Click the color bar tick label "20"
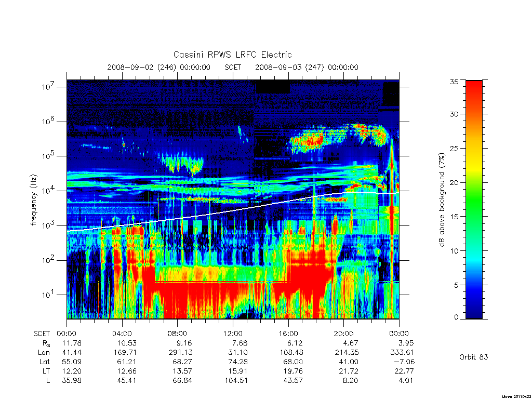Image resolution: width=532 pixels, height=399 pixels. point(454,182)
